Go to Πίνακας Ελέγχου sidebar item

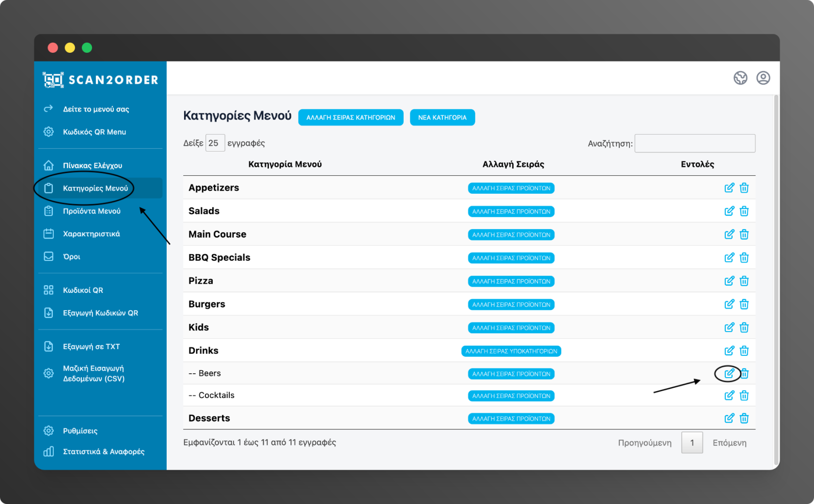click(x=92, y=166)
